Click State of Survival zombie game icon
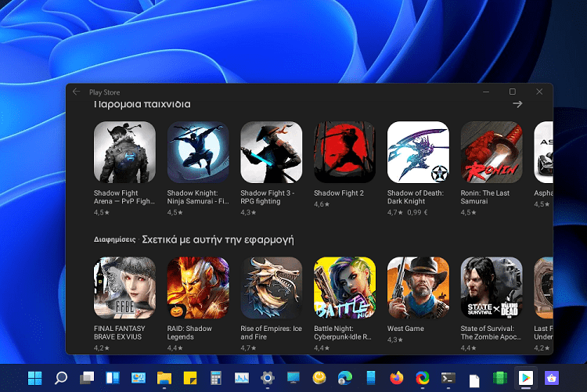 pyautogui.click(x=492, y=287)
